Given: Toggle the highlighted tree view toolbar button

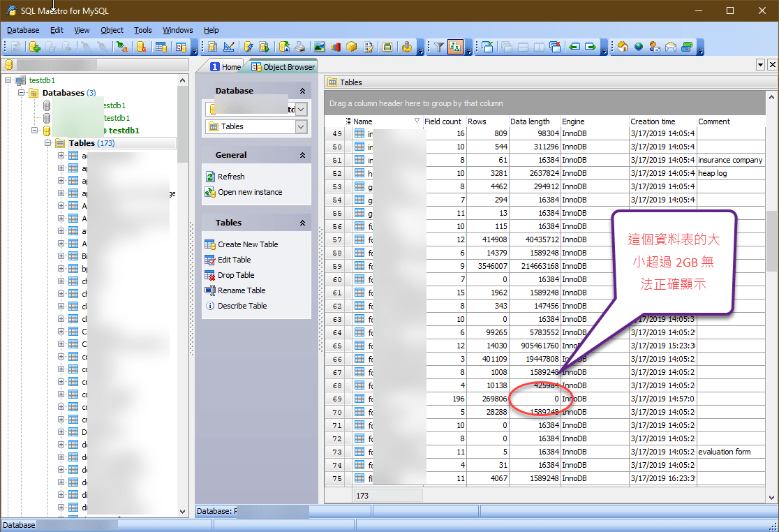Looking at the screenshot, I should [455, 47].
